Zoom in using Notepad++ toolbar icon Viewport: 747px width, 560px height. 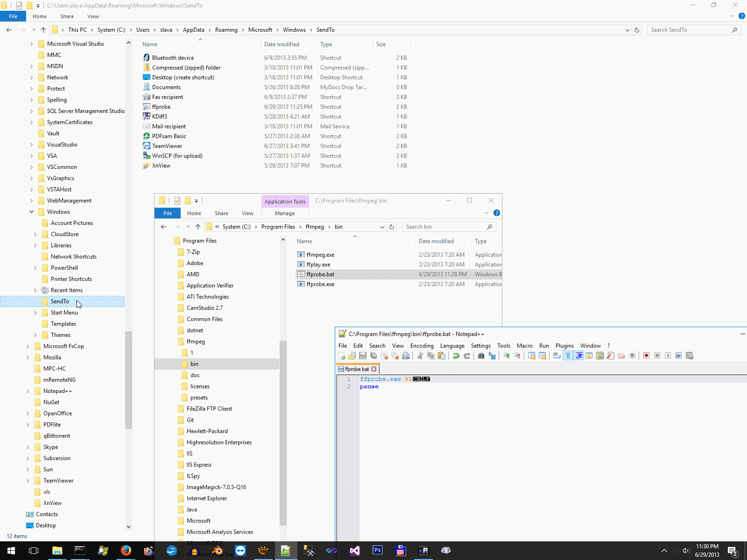[507, 356]
